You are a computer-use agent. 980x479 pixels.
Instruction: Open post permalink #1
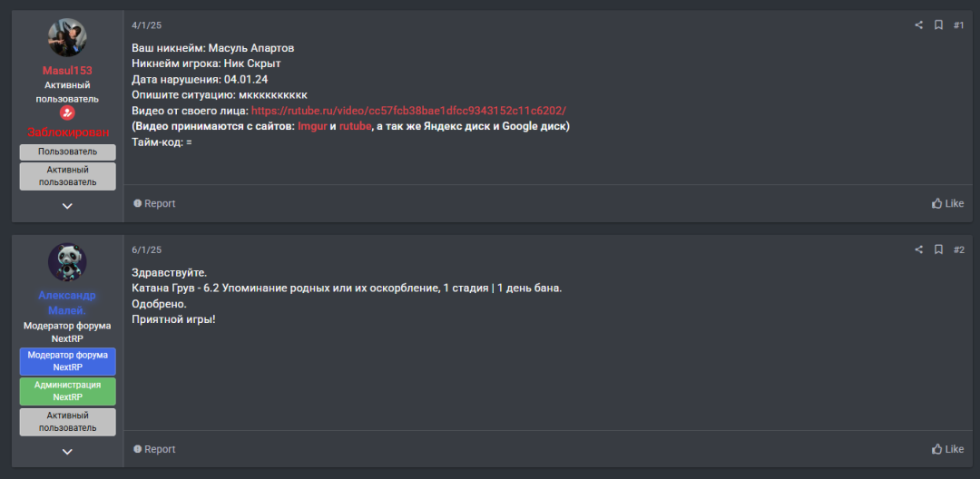point(958,25)
